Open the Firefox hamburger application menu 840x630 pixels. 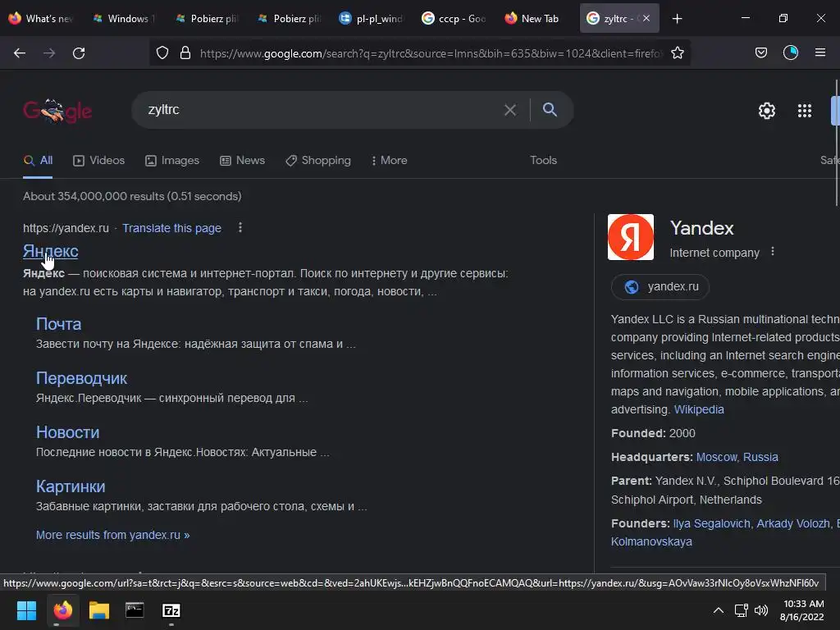820,52
